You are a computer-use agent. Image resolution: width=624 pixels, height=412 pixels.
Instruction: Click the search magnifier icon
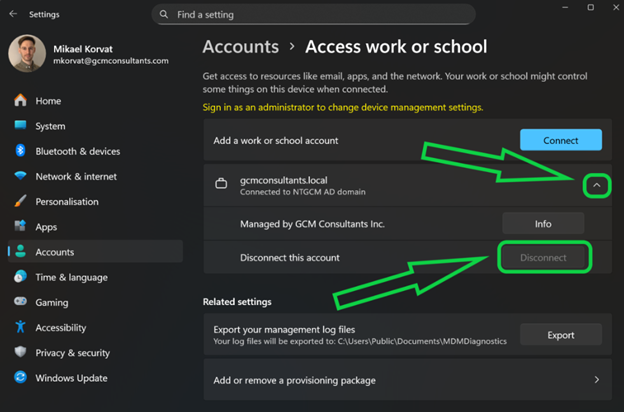[x=164, y=14]
